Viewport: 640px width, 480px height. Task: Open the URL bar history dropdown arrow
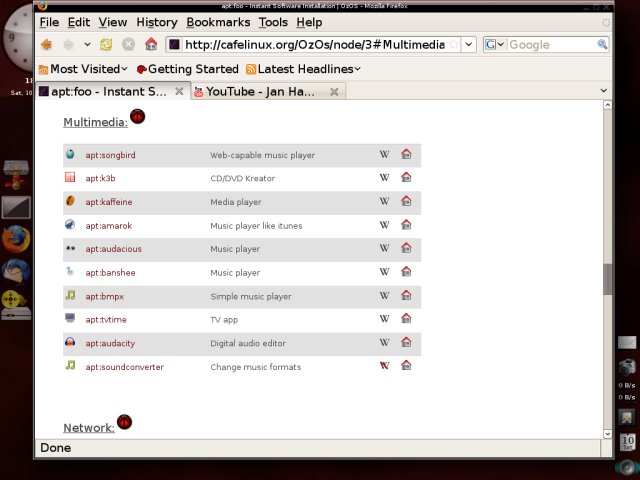tap(469, 44)
